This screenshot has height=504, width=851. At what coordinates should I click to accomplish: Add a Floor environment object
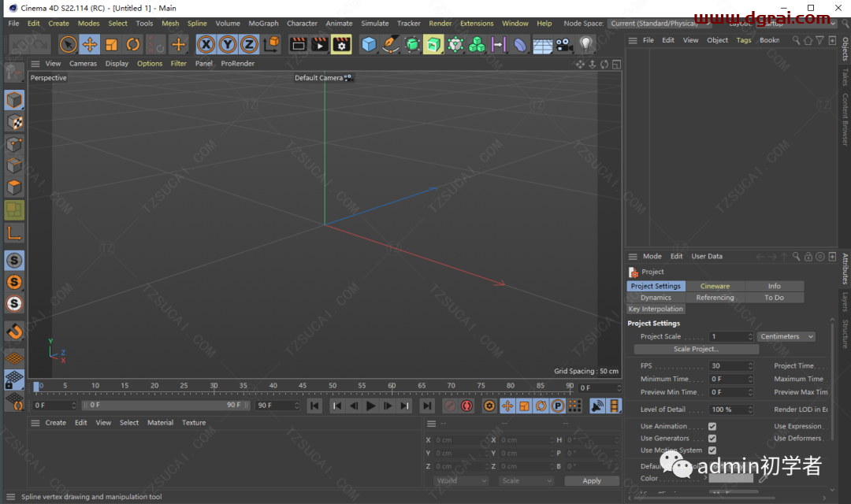point(542,44)
